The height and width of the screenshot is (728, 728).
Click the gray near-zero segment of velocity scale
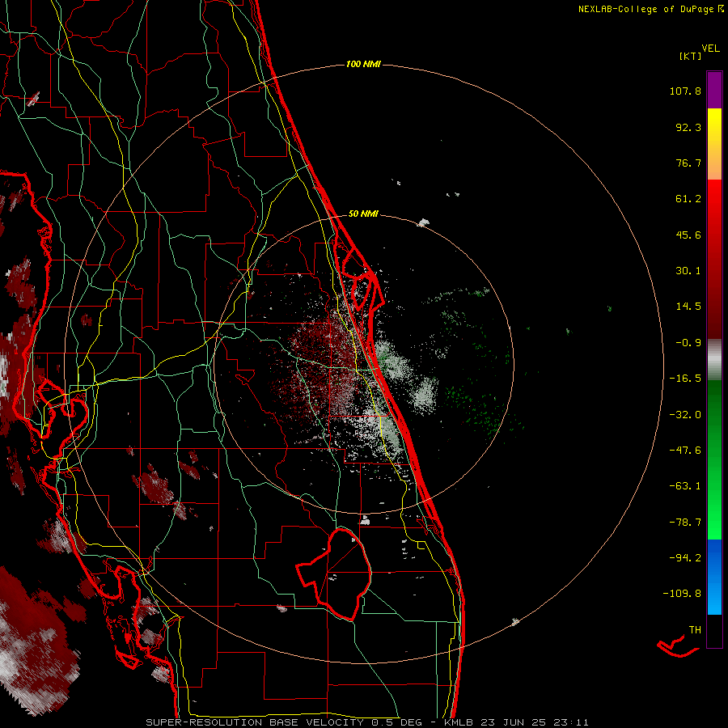click(x=714, y=360)
